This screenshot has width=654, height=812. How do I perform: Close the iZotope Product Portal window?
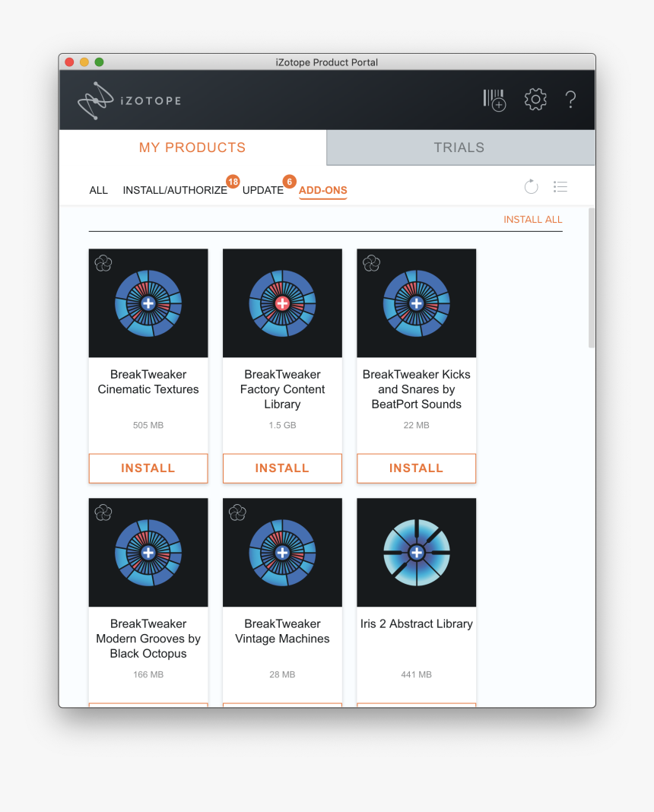coord(69,62)
